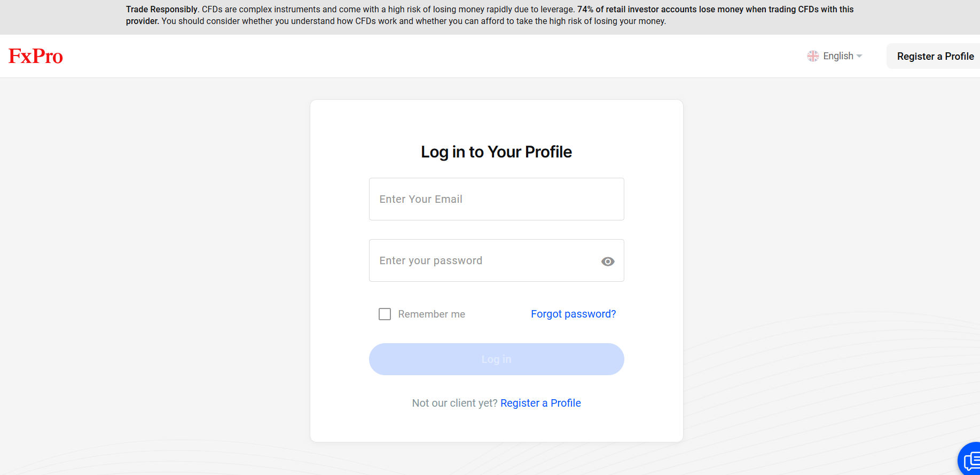Viewport: 980px width, 475px height.
Task: Click the Forgot password? link
Action: (x=573, y=314)
